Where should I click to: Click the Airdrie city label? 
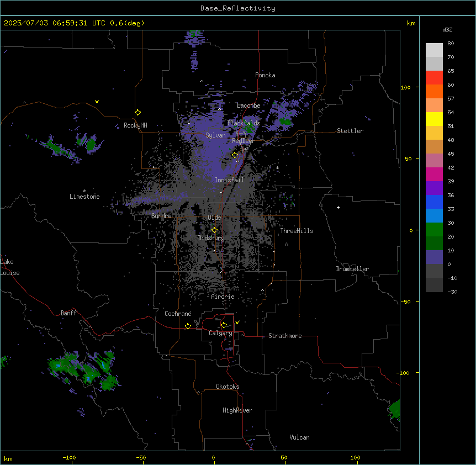223,297
